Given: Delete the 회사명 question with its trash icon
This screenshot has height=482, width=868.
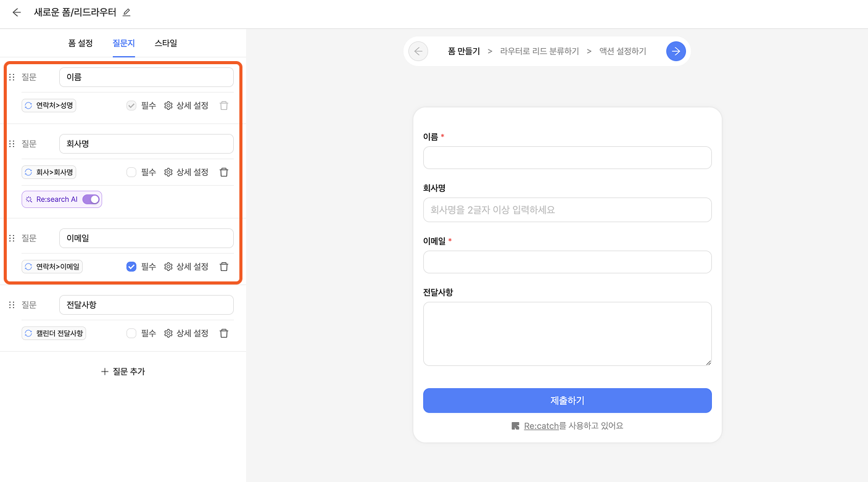Looking at the screenshot, I should coord(224,172).
